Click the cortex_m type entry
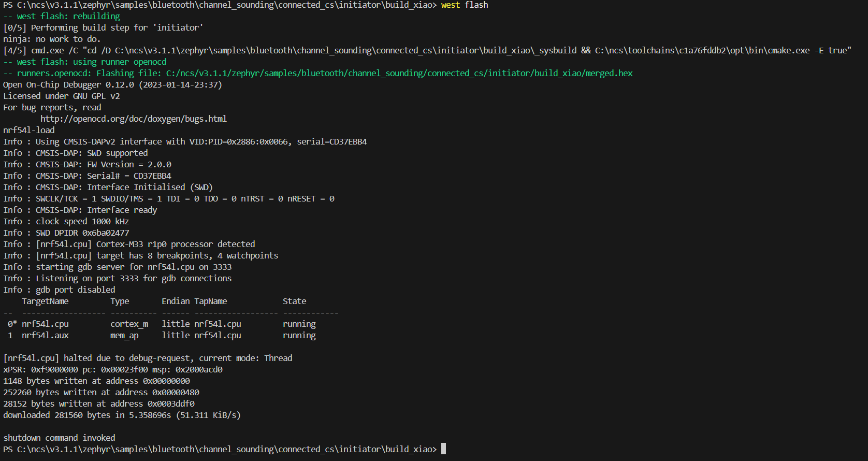The width and height of the screenshot is (868, 461). [129, 324]
